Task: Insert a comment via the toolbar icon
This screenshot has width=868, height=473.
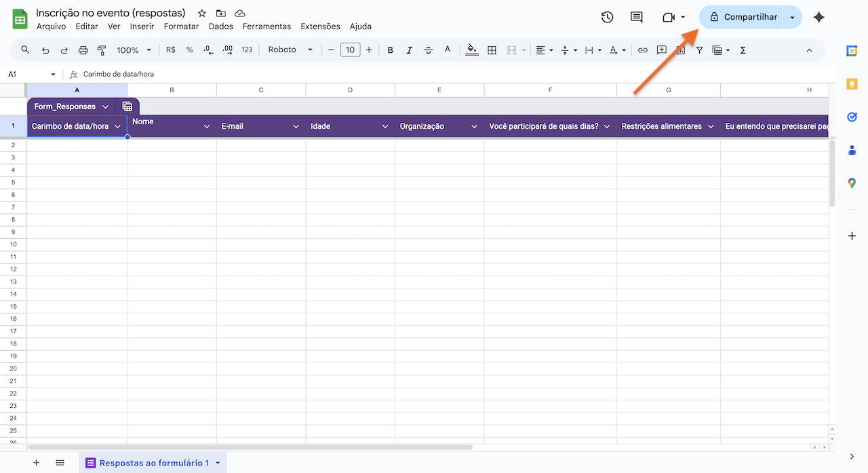Action: point(660,50)
